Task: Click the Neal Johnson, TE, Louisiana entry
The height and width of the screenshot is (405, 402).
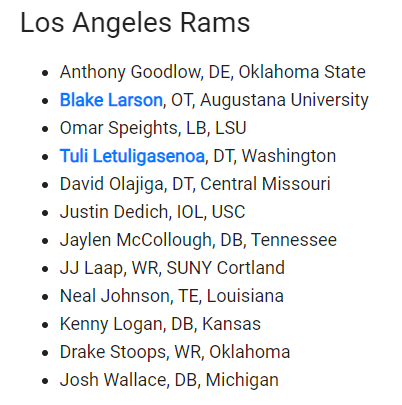Action: tap(172, 296)
